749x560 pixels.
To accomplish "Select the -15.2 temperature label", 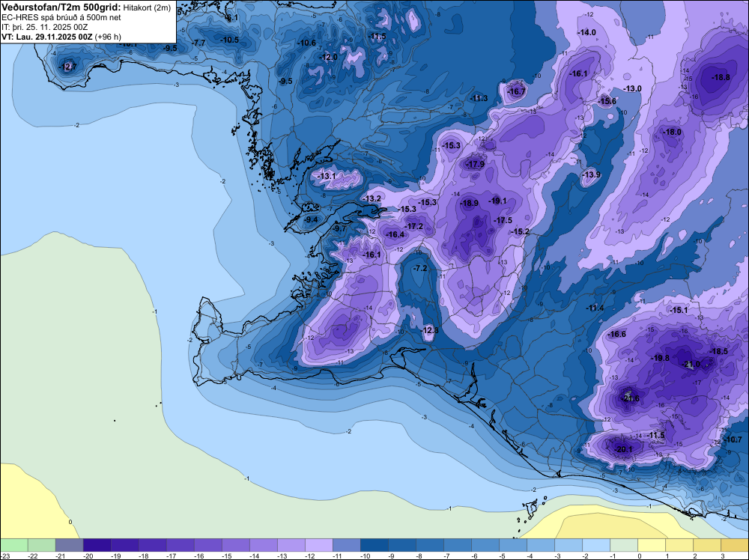I will pos(521,231).
